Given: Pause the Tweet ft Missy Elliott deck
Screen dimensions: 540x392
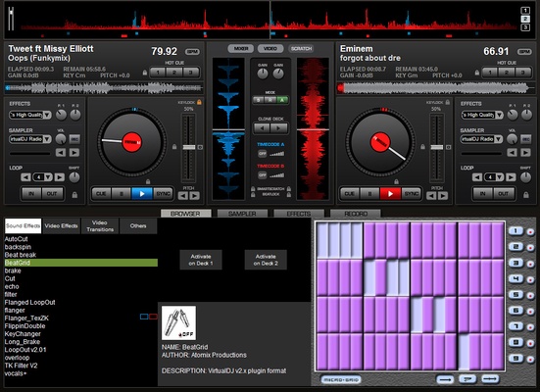Looking at the screenshot, I should [122, 194].
